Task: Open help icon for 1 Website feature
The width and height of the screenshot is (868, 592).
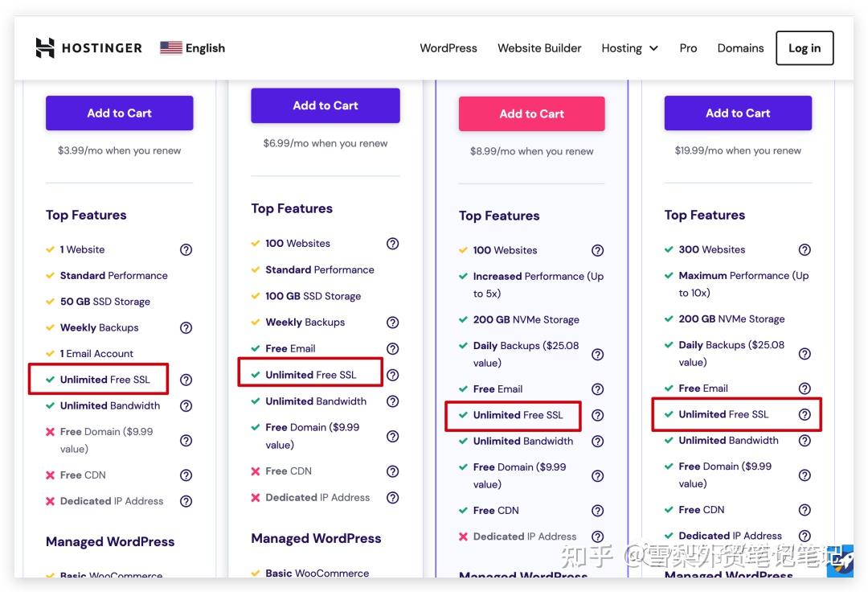Action: 186,250
